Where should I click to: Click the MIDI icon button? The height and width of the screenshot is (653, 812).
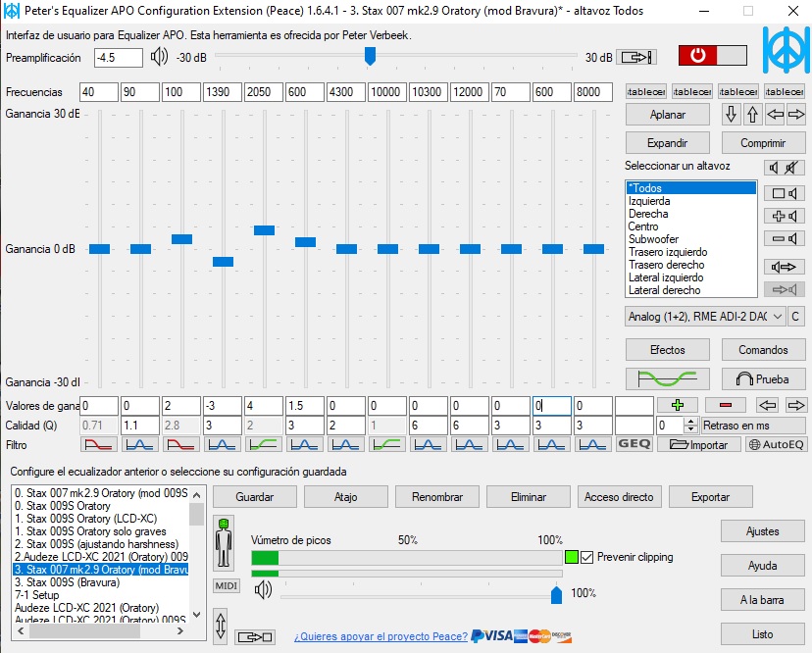(226, 586)
